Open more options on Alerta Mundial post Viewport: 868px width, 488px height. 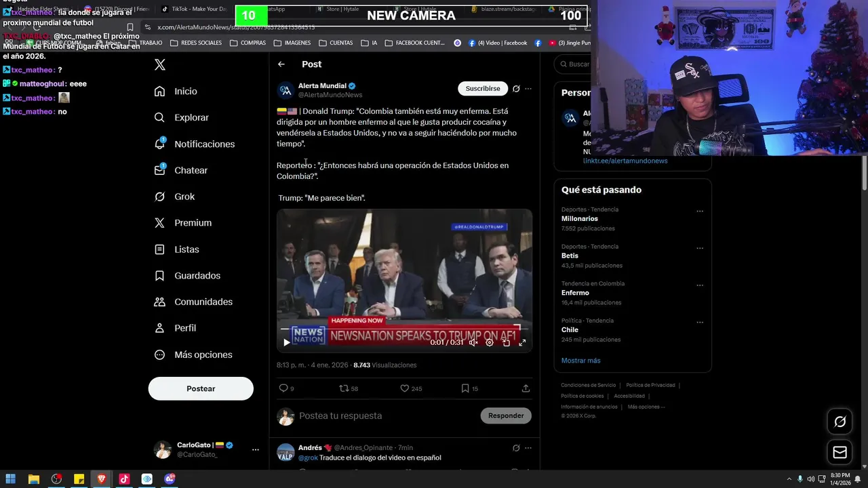(x=528, y=89)
